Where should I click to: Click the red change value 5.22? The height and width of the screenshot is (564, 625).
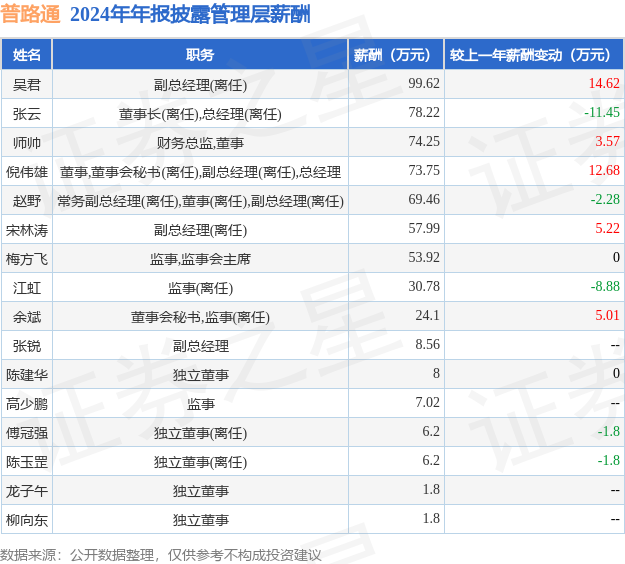[608, 228]
